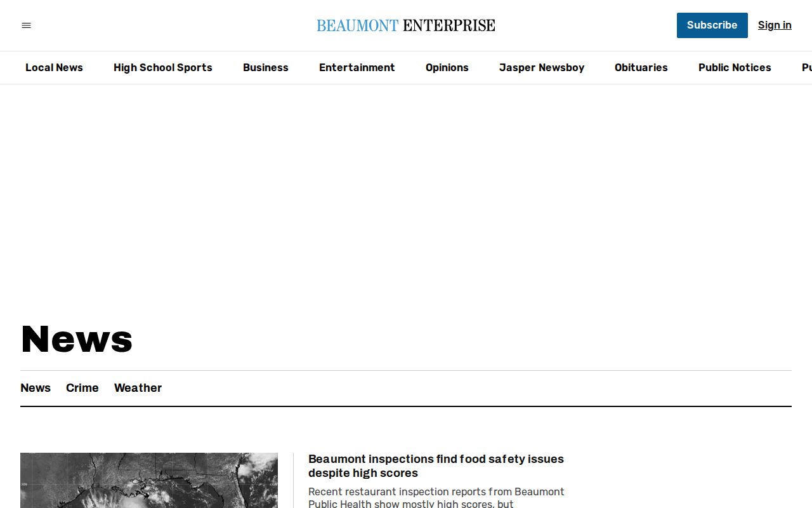Select the News sub-tab
Image resolution: width=812 pixels, height=508 pixels.
(36, 388)
